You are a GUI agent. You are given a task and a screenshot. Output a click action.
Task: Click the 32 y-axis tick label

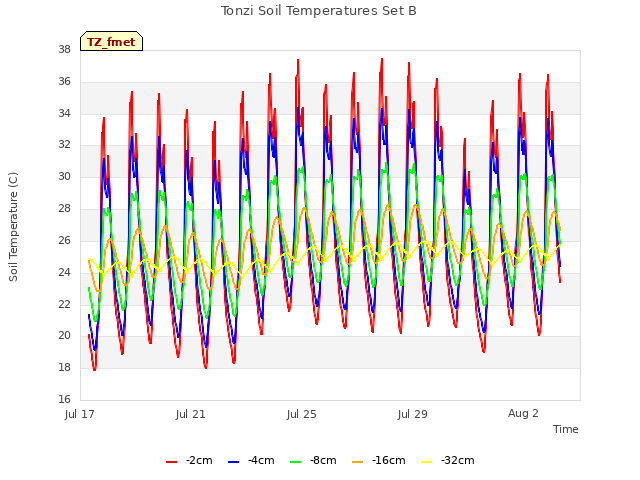click(x=64, y=144)
